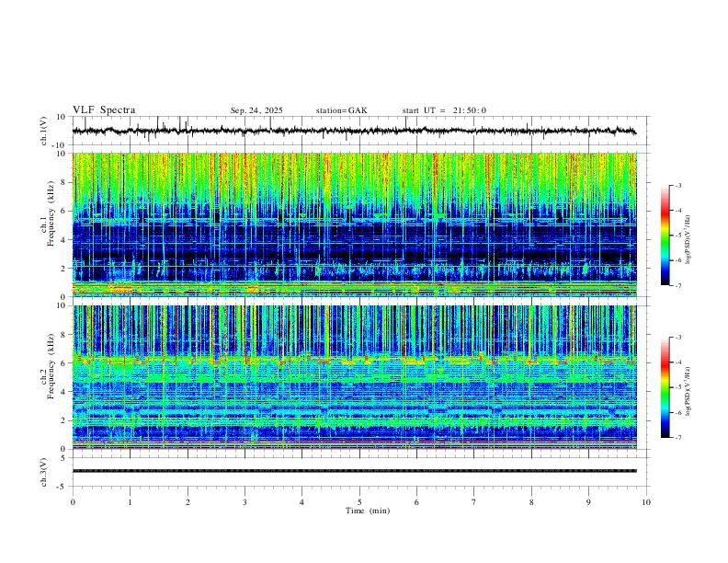Click time axis tick label "7"
The height and width of the screenshot is (563, 728).
coord(474,502)
